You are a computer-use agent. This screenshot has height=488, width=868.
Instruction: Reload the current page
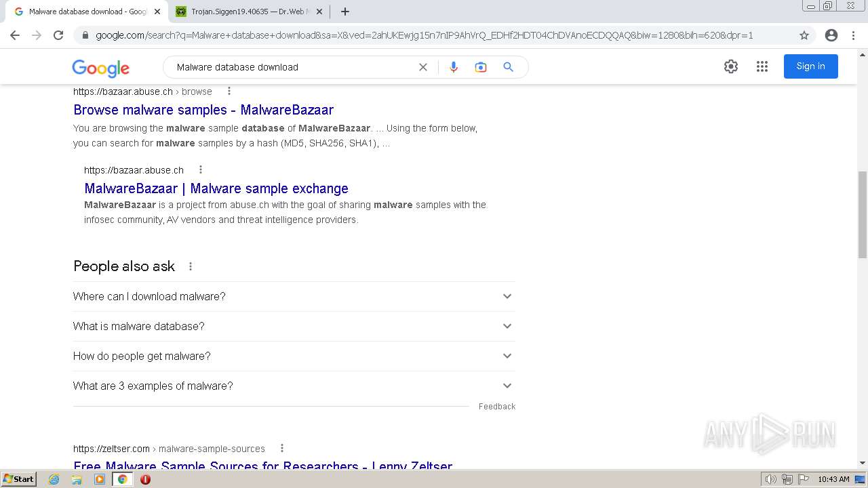tap(58, 35)
